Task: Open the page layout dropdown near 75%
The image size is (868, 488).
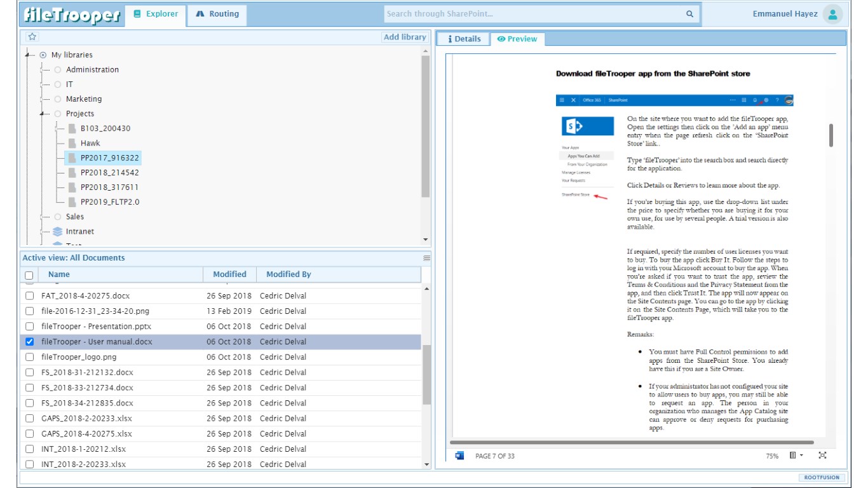Action: coord(796,455)
